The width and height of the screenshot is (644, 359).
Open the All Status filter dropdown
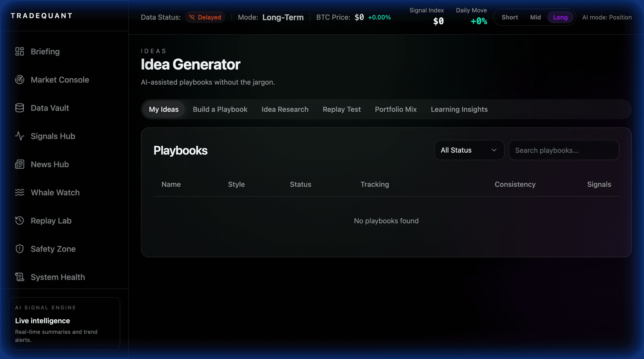(x=469, y=150)
